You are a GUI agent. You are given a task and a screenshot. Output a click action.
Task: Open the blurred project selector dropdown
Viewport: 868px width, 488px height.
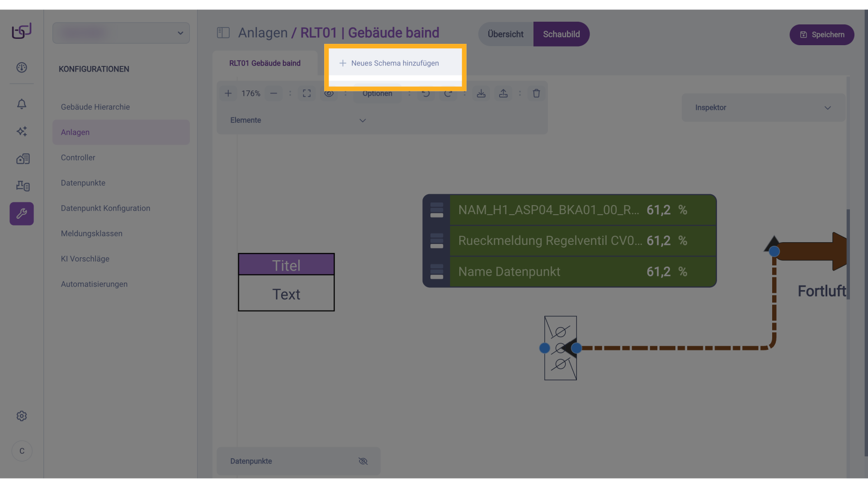point(121,33)
